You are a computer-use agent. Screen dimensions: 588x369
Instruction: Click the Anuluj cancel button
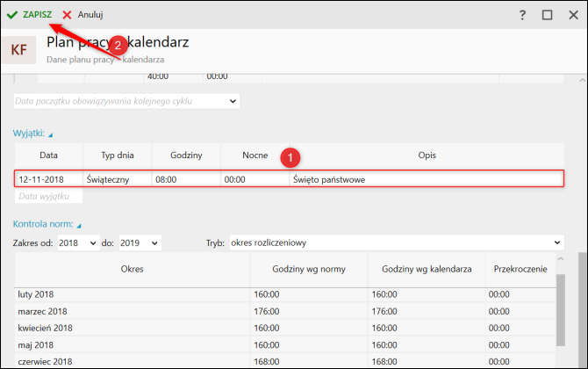pos(82,15)
